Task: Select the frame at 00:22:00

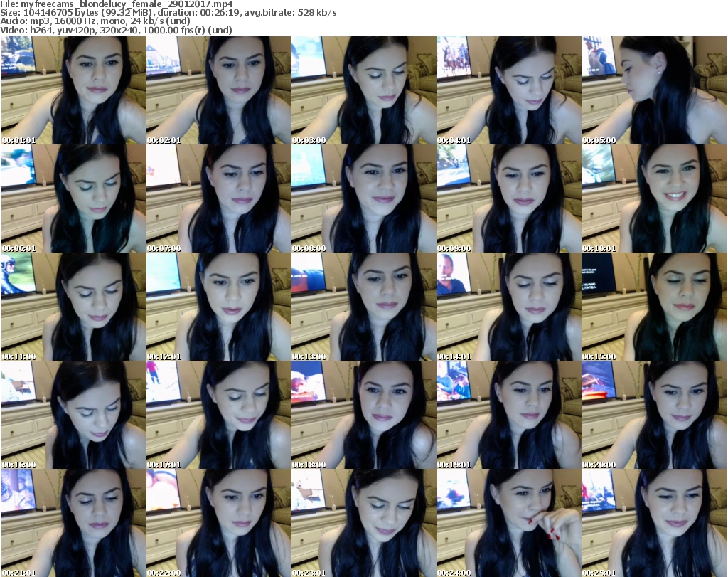Action: [x=218, y=523]
